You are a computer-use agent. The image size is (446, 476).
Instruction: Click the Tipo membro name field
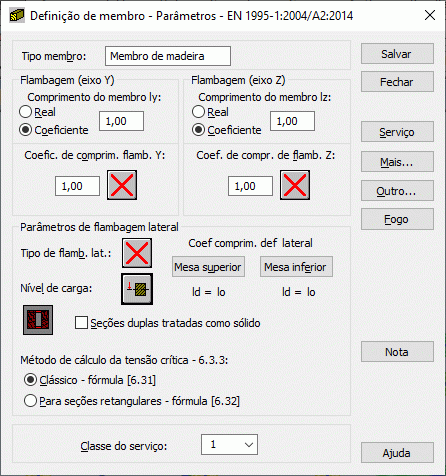point(168,56)
